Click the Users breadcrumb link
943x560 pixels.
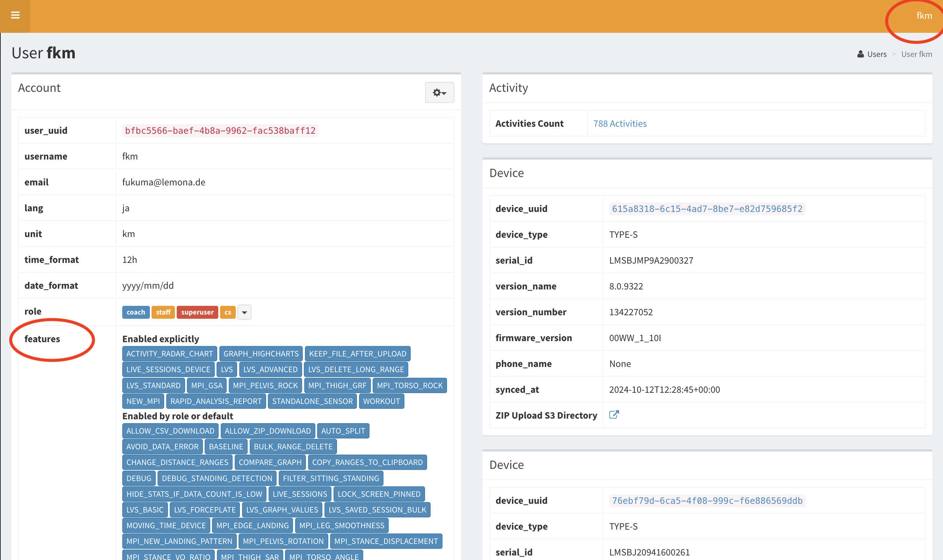pyautogui.click(x=876, y=54)
